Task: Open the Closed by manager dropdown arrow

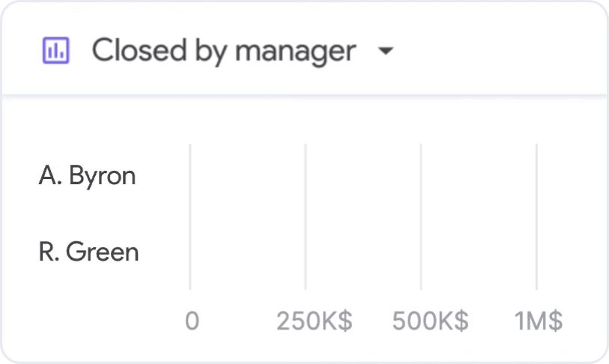Action: tap(386, 51)
